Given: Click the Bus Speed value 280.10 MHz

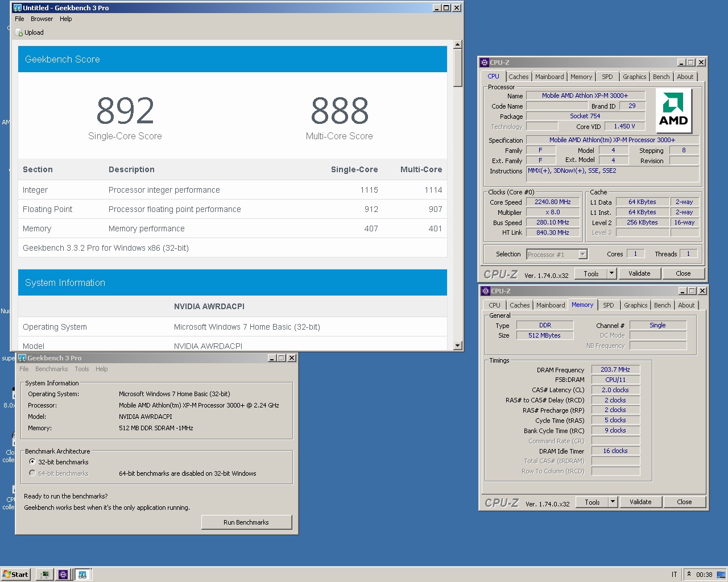Looking at the screenshot, I should point(553,222).
